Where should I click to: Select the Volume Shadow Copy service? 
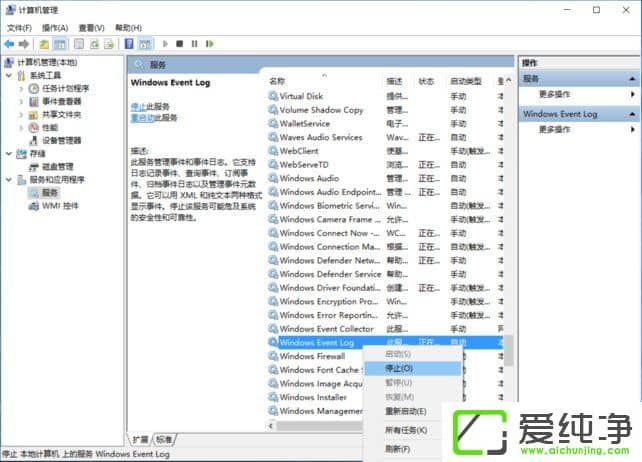click(385, 110)
